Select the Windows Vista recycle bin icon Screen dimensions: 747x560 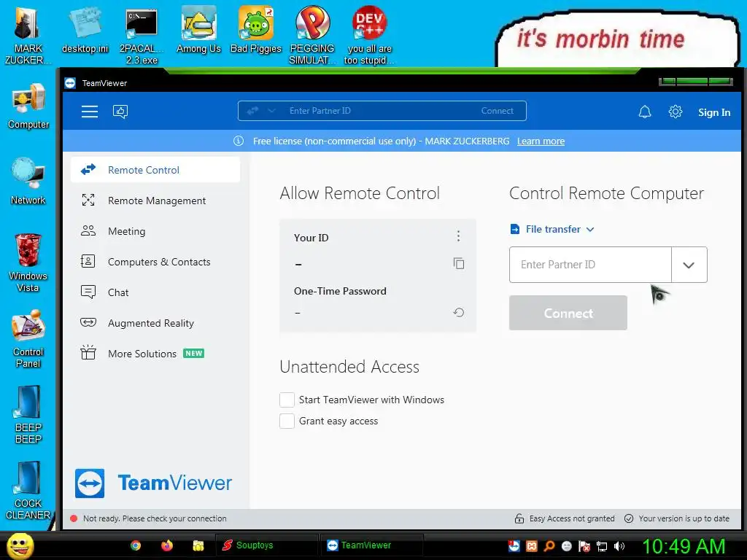click(x=28, y=262)
